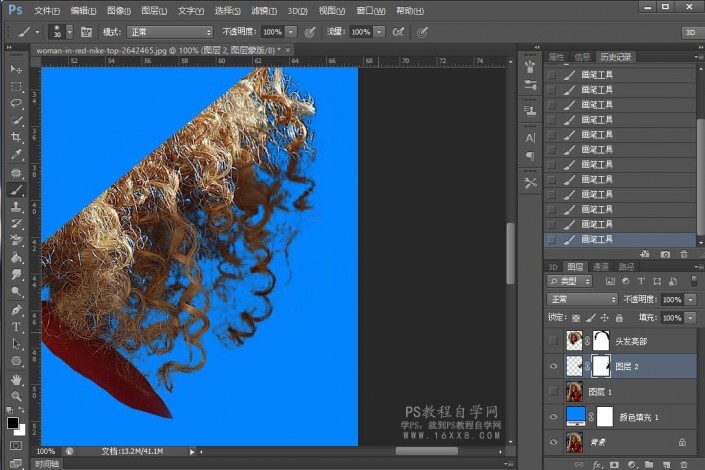Click the 时间轴 panel label
705x470 pixels.
click(47, 464)
